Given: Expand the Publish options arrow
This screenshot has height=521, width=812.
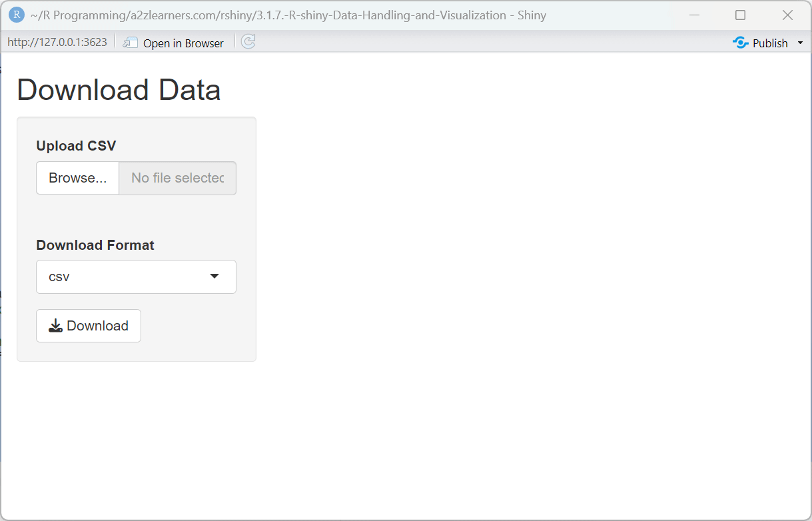Looking at the screenshot, I should tap(800, 43).
